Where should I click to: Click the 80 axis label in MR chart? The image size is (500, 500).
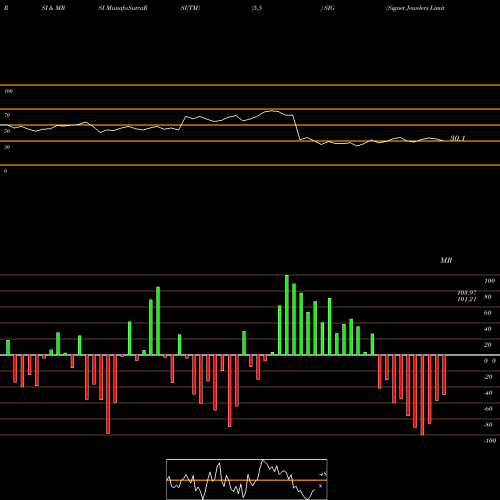coord(488,297)
